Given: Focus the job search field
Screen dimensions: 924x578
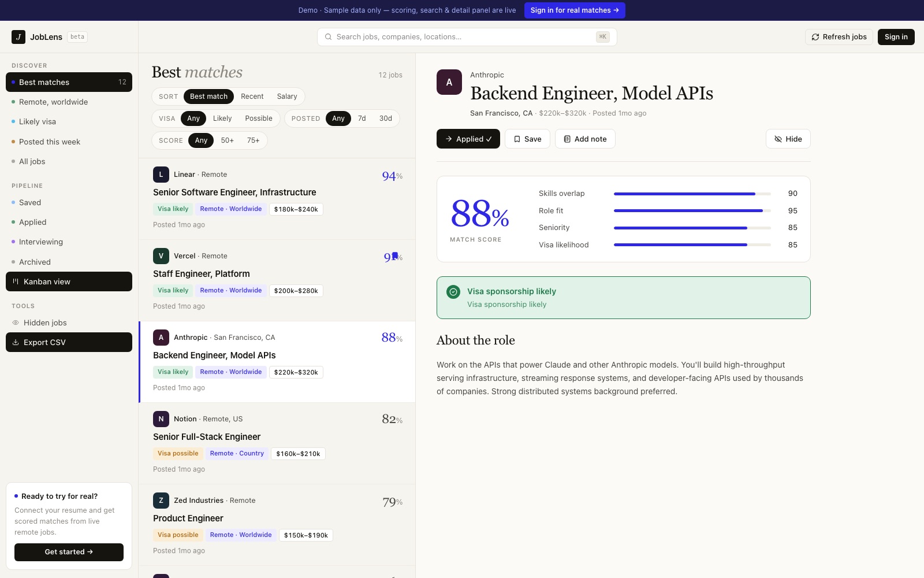Looking at the screenshot, I should pos(467,37).
